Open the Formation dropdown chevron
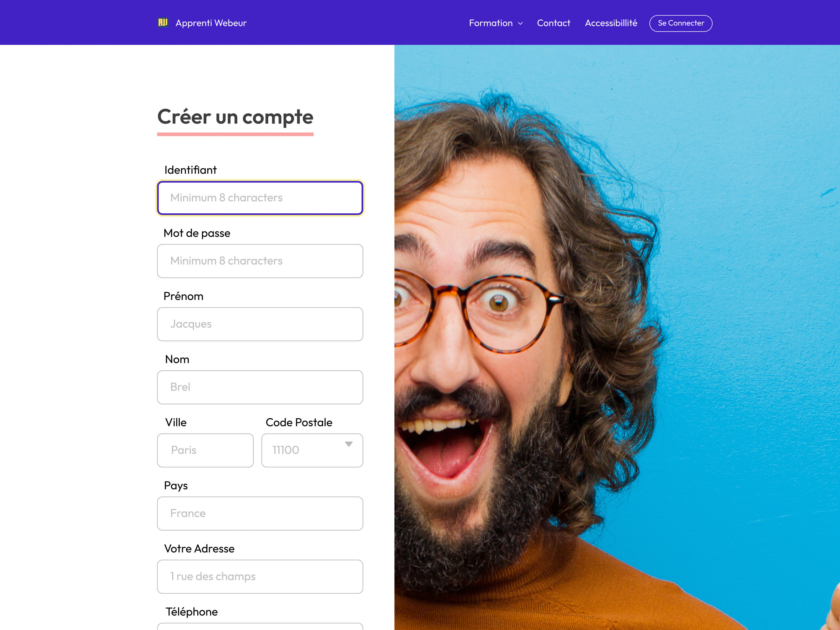 point(520,23)
